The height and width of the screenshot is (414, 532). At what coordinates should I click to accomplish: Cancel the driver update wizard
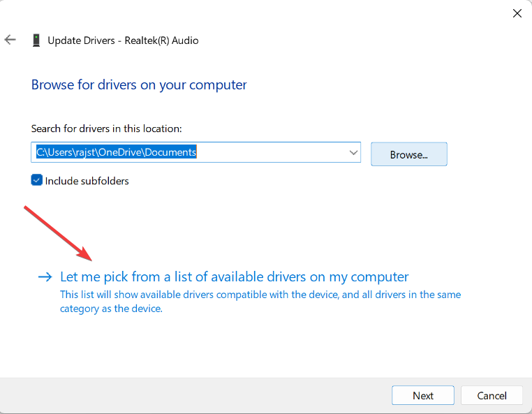[x=492, y=395]
